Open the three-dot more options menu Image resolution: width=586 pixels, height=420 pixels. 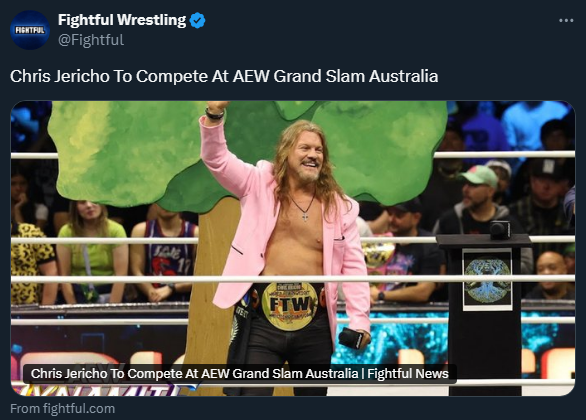(x=566, y=21)
